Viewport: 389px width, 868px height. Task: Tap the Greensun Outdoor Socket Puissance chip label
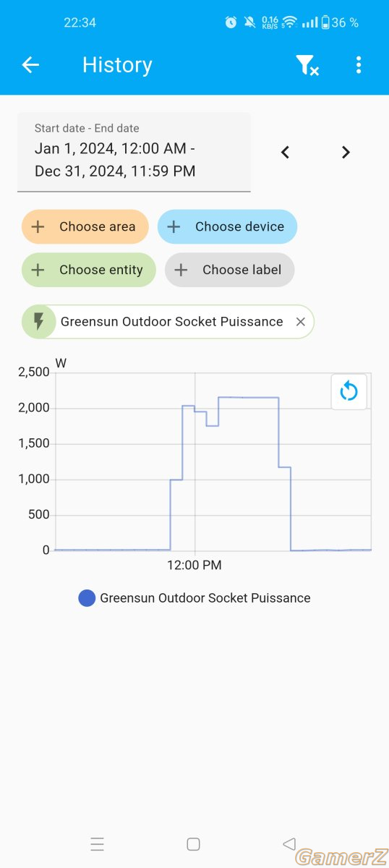pos(172,322)
